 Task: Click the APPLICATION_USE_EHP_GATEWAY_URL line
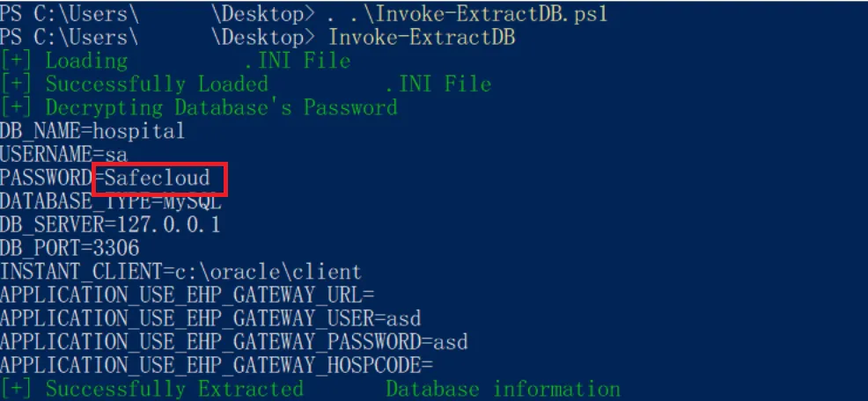pos(188,295)
